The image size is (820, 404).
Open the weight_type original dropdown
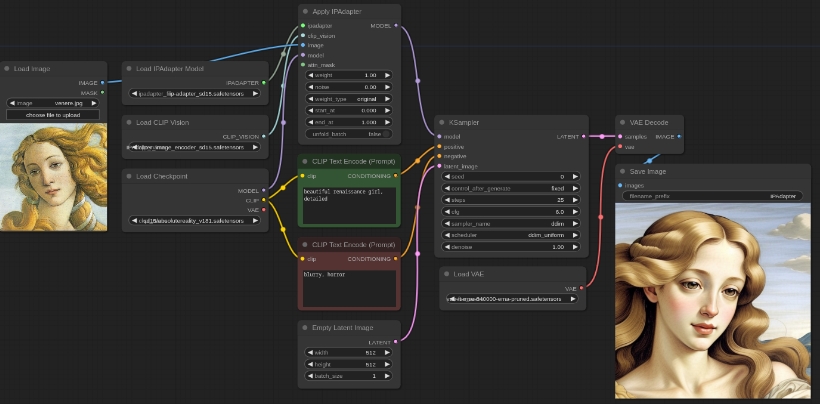[x=349, y=99]
